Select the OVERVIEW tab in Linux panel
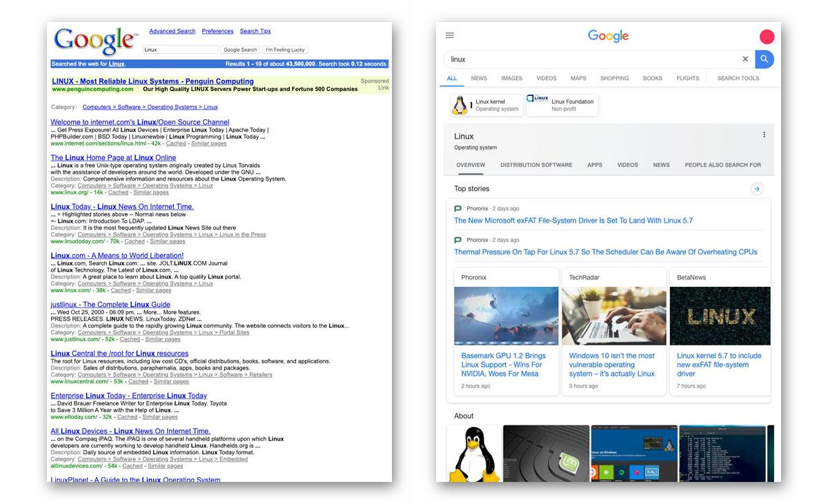This screenshot has height=504, width=828. [x=471, y=165]
